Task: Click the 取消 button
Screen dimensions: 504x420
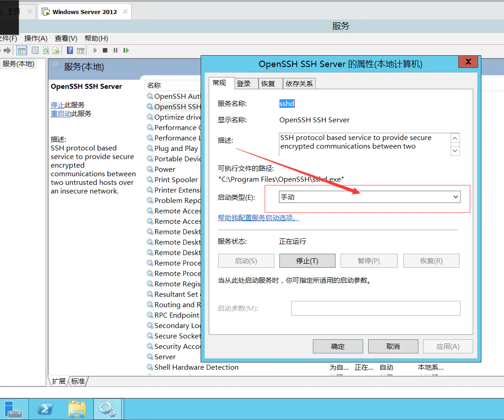Action: point(393,346)
